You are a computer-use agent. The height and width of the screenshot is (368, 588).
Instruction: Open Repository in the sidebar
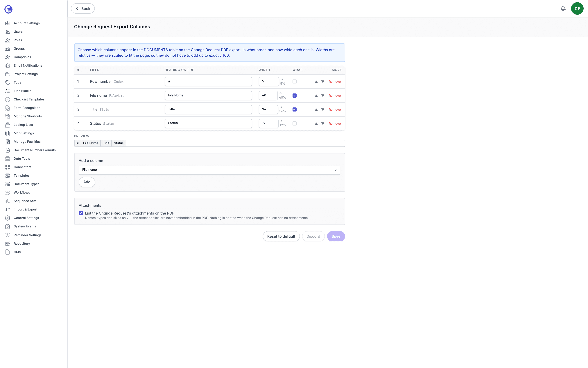22,244
